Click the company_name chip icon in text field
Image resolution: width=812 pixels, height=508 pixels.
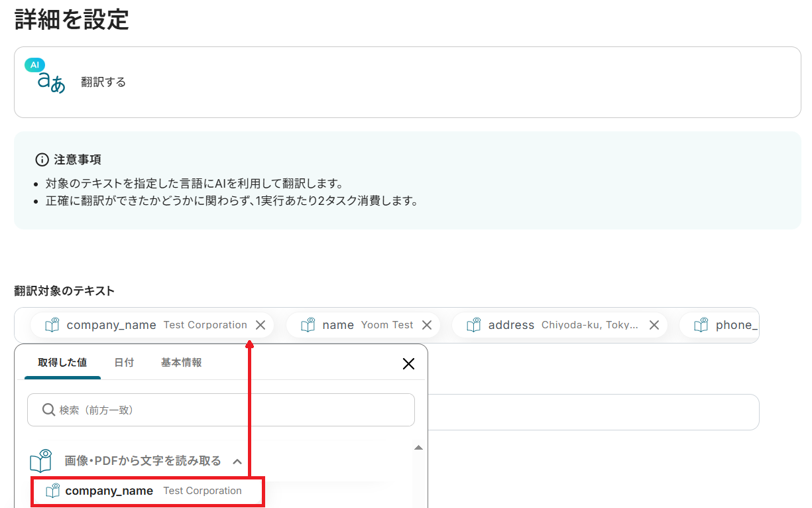pyautogui.click(x=52, y=325)
